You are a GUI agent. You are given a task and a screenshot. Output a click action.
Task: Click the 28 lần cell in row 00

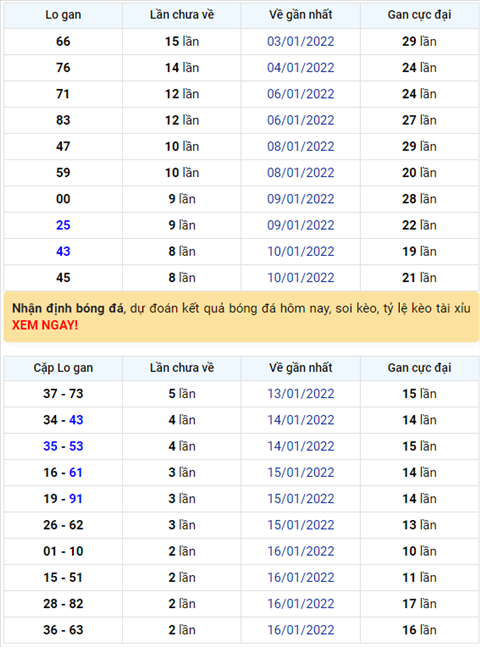(x=419, y=199)
